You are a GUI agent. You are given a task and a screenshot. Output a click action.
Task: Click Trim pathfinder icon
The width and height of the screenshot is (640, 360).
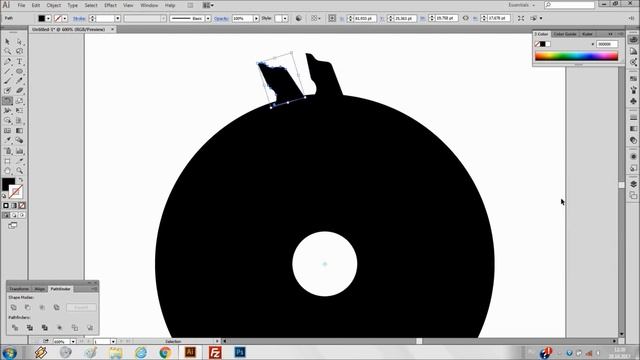point(29,327)
